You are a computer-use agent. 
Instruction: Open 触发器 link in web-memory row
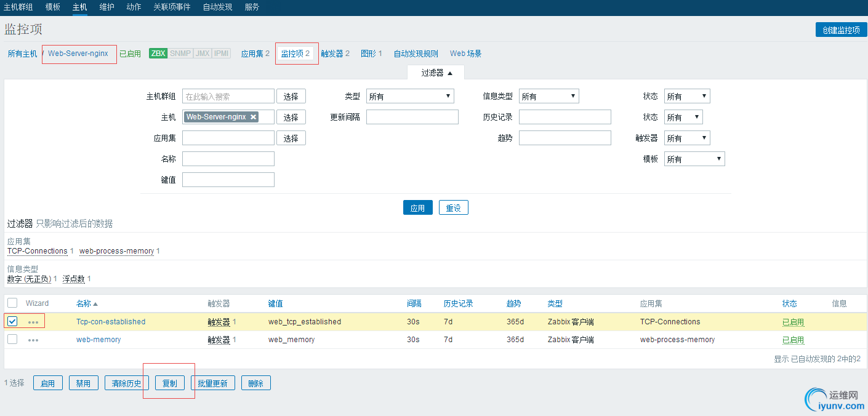(x=219, y=339)
